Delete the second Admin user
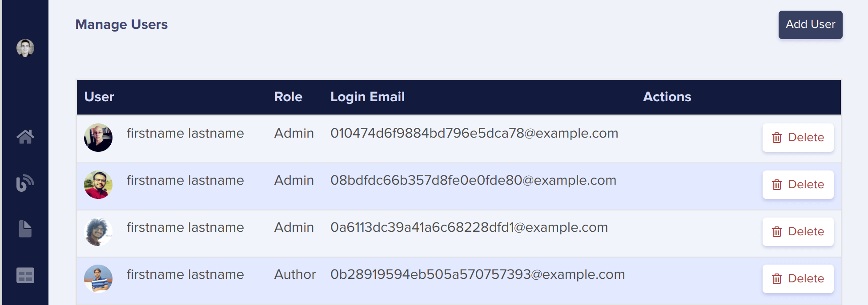Image resolution: width=868 pixels, height=305 pixels. [798, 185]
